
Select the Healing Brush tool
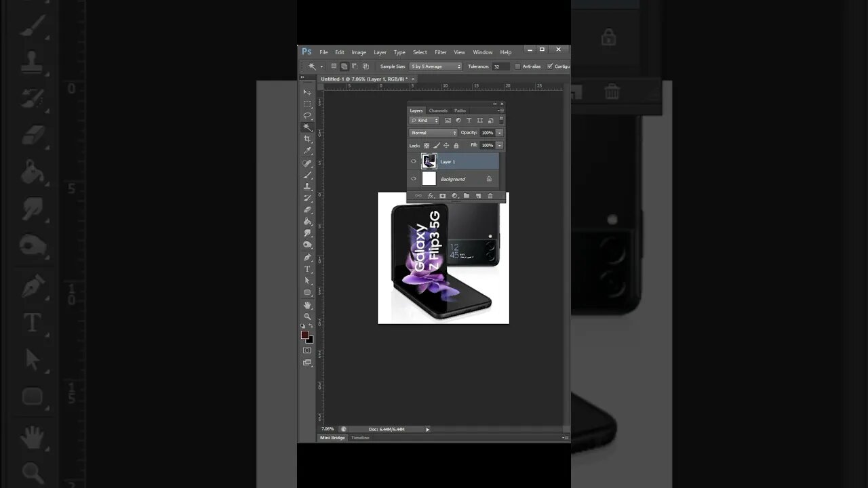pyautogui.click(x=307, y=163)
